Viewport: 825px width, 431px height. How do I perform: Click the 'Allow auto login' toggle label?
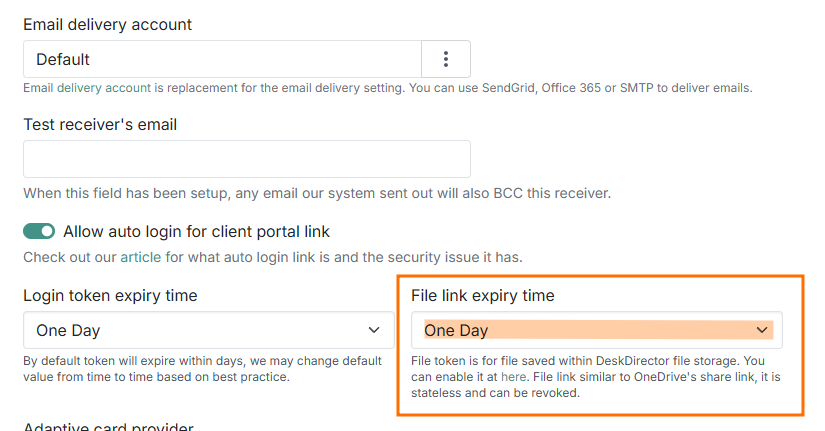[196, 231]
